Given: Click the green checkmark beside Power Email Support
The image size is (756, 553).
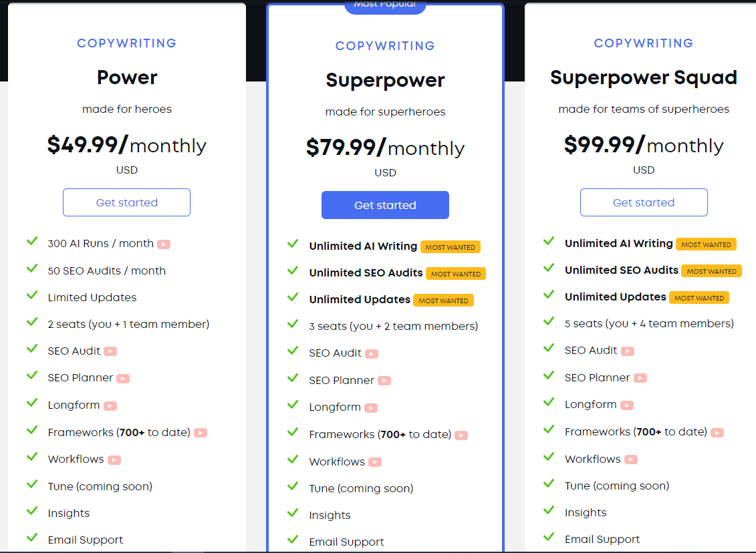Looking at the screenshot, I should 31,538.
